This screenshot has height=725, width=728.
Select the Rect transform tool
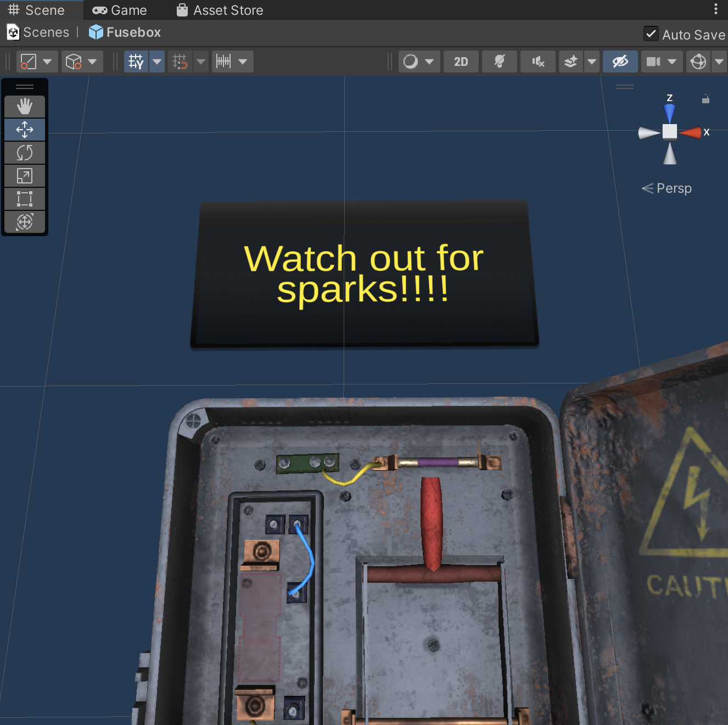[x=25, y=199]
